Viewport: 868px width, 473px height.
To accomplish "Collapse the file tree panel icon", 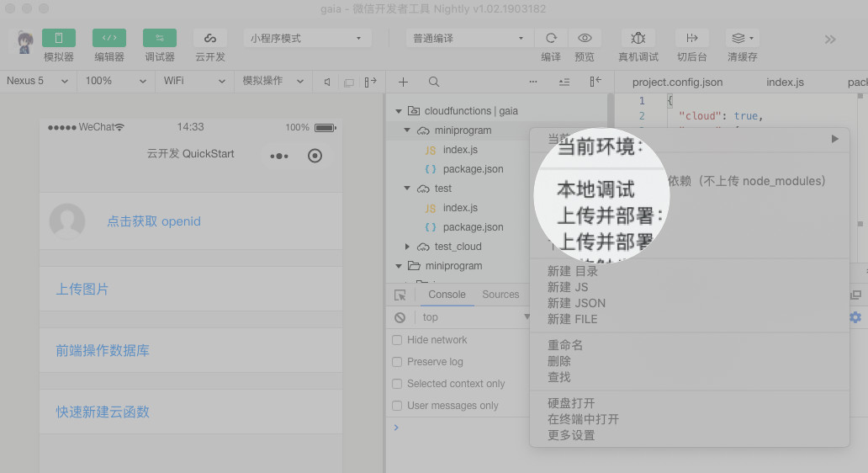I will click(595, 82).
